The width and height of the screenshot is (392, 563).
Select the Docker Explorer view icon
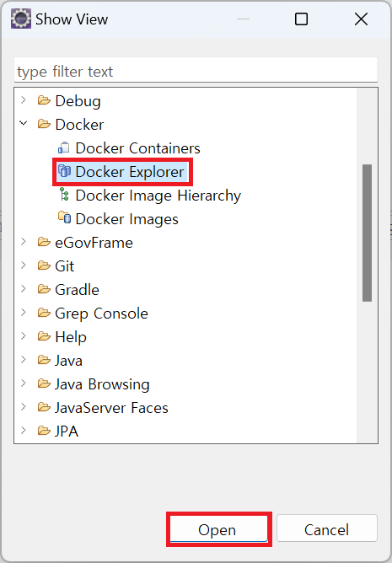tap(64, 171)
